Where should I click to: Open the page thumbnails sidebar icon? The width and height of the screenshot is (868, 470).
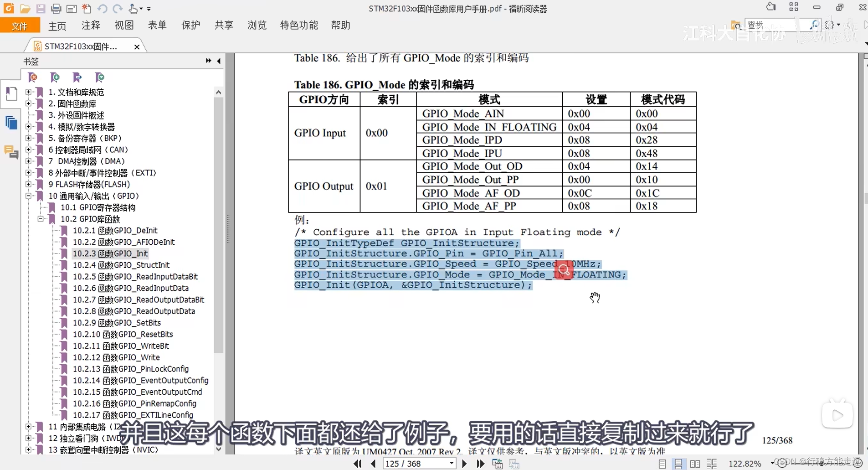[x=11, y=123]
